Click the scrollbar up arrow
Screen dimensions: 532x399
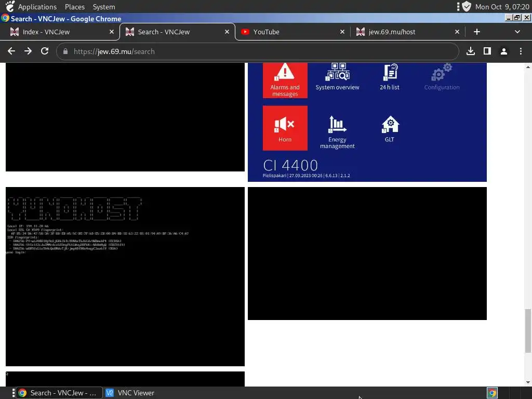point(528,67)
